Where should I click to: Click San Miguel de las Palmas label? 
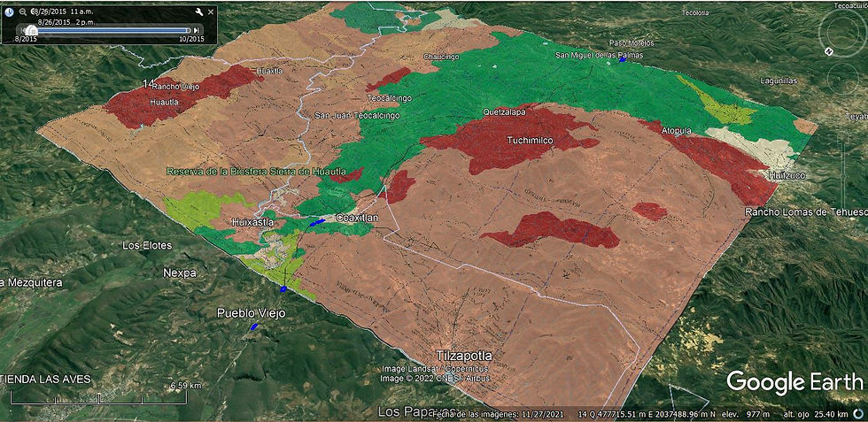(x=600, y=56)
